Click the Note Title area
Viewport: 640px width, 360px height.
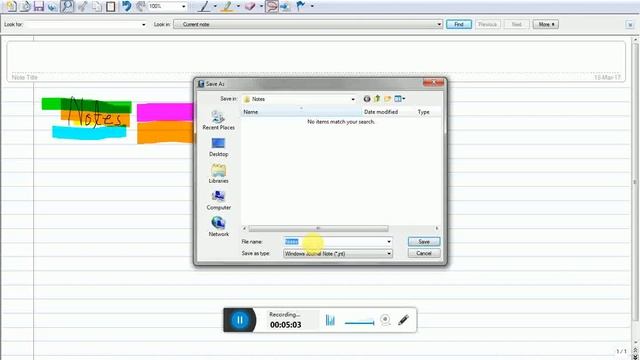click(x=316, y=61)
